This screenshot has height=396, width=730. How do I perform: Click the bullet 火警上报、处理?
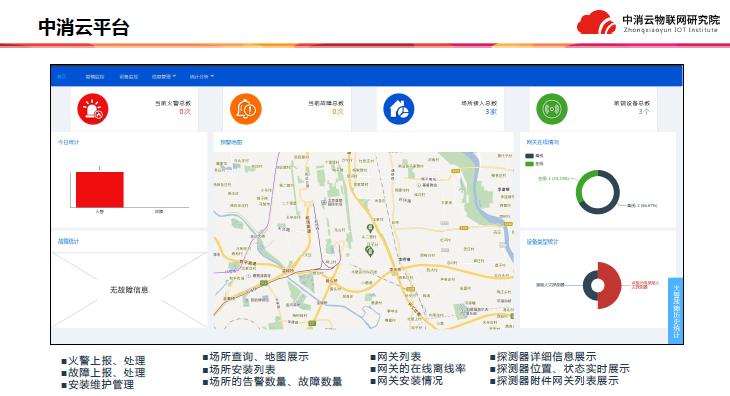coord(103,361)
